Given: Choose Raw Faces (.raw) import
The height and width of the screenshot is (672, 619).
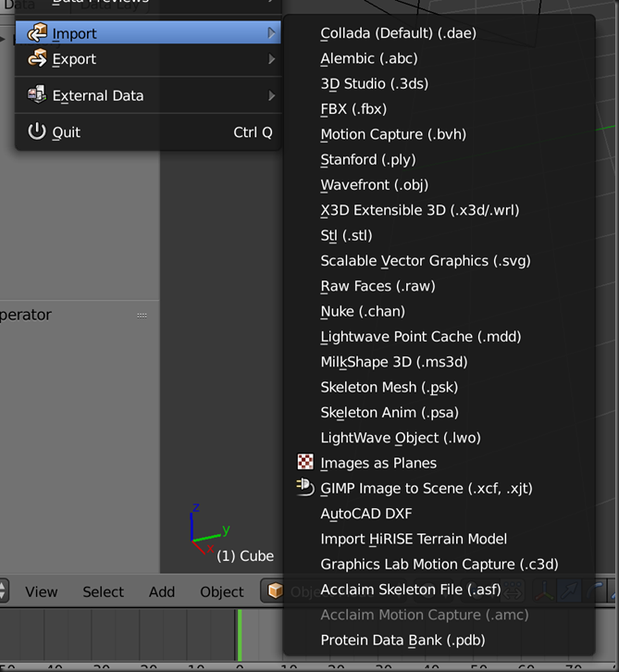Looking at the screenshot, I should point(439,286).
